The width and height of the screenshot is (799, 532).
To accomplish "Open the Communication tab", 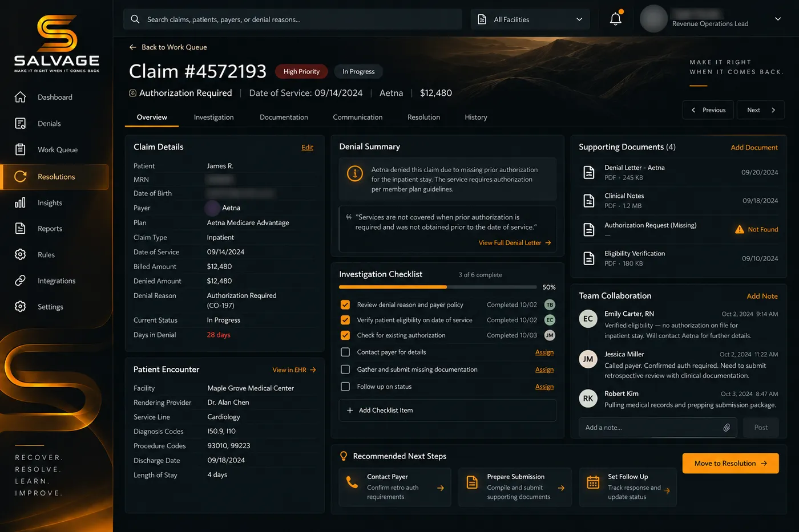I will [x=358, y=117].
